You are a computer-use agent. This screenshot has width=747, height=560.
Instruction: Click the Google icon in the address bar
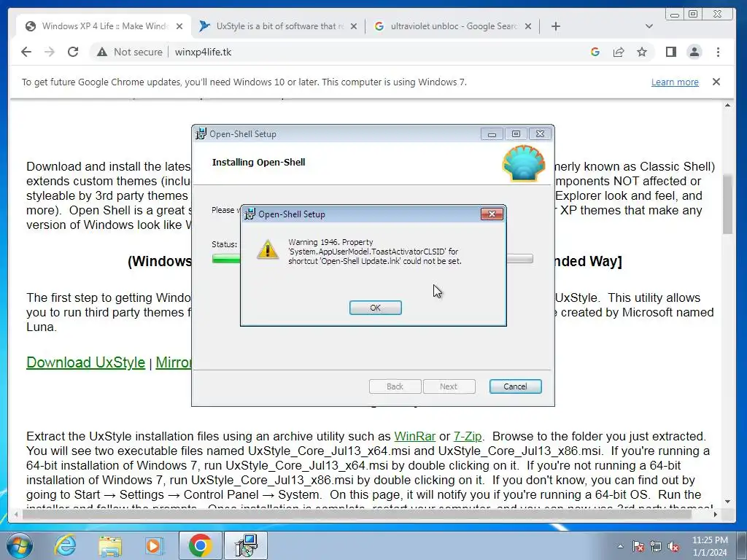(595, 52)
